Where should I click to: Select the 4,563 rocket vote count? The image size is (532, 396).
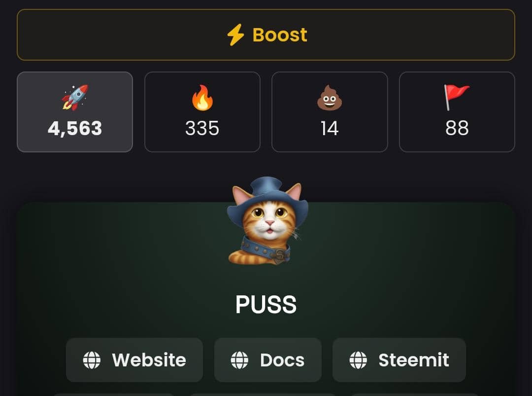pyautogui.click(x=75, y=128)
